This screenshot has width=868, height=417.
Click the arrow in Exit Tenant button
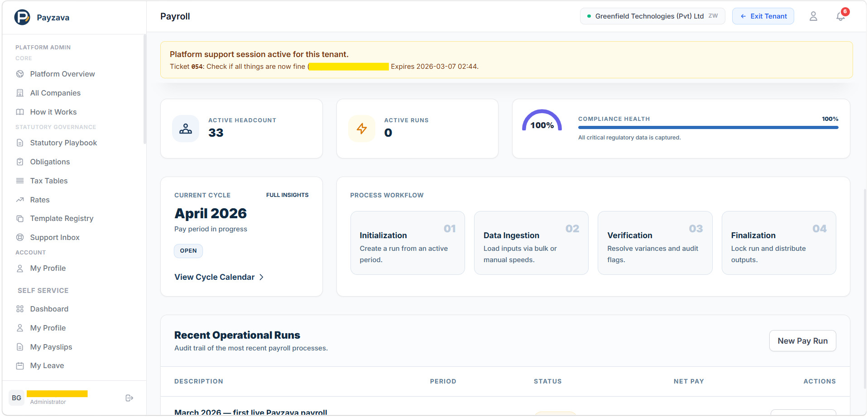[x=743, y=16]
